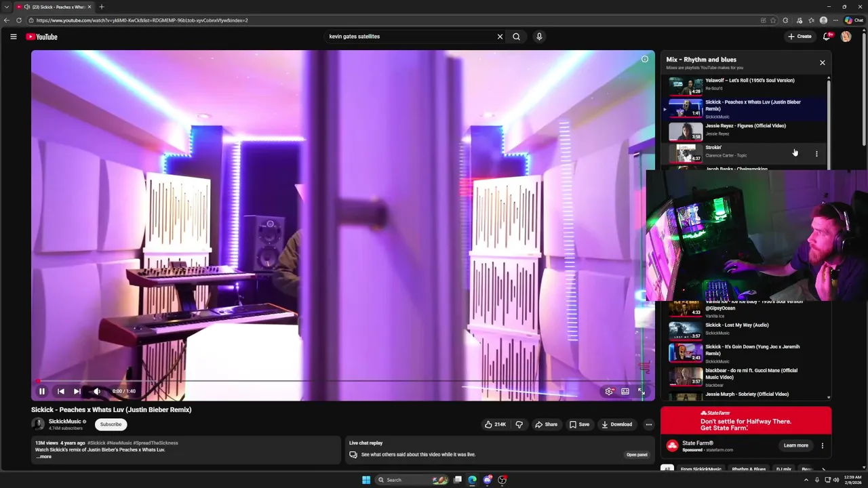868x488 pixels.
Task: Open the browser favorites list icon
Action: [811, 20]
